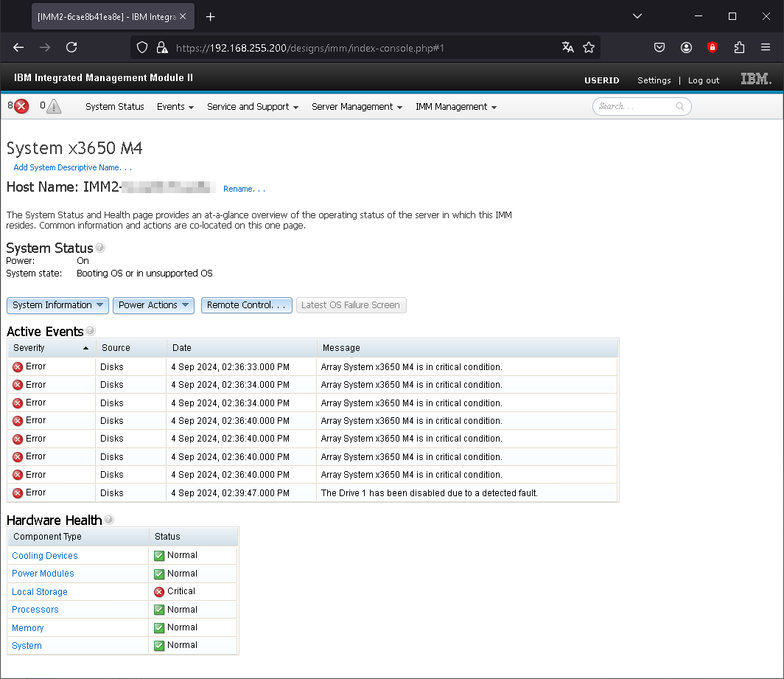
Task: Click the warning triangle count icon
Action: click(54, 106)
